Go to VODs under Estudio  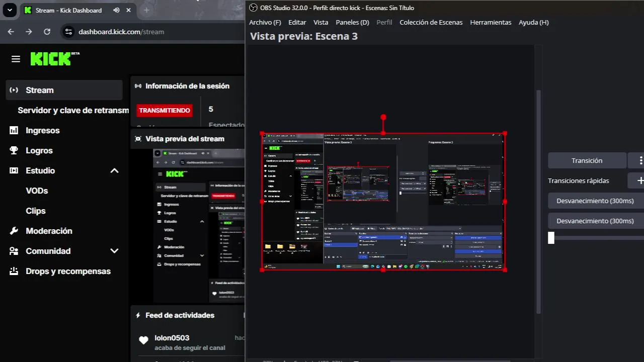[37, 191]
